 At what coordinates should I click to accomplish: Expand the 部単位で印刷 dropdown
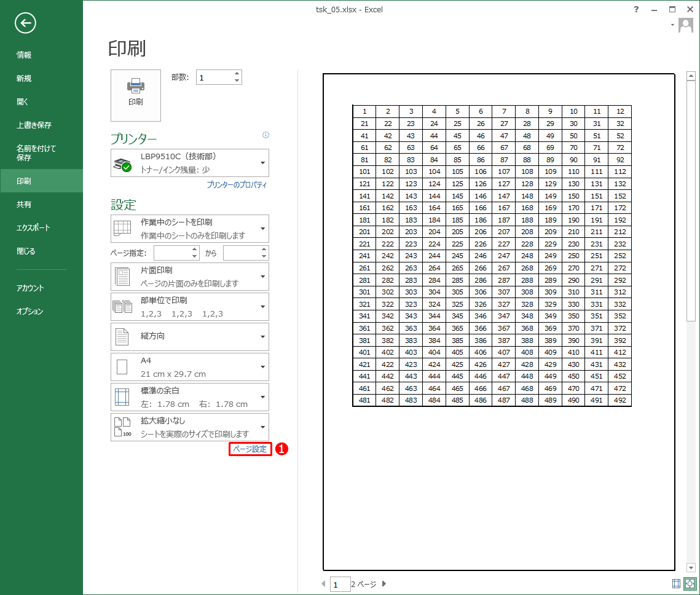coord(190,307)
